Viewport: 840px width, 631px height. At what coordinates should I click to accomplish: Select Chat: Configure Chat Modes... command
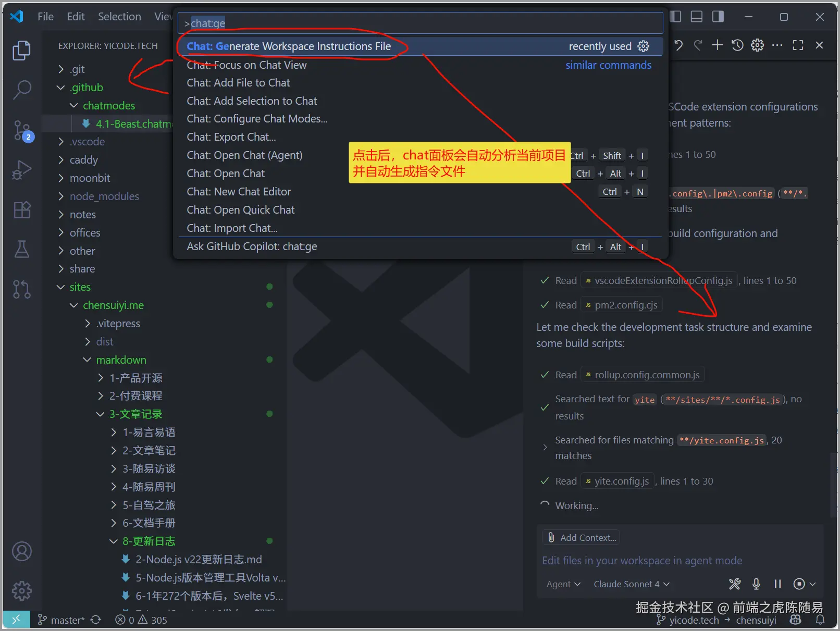pos(421,119)
